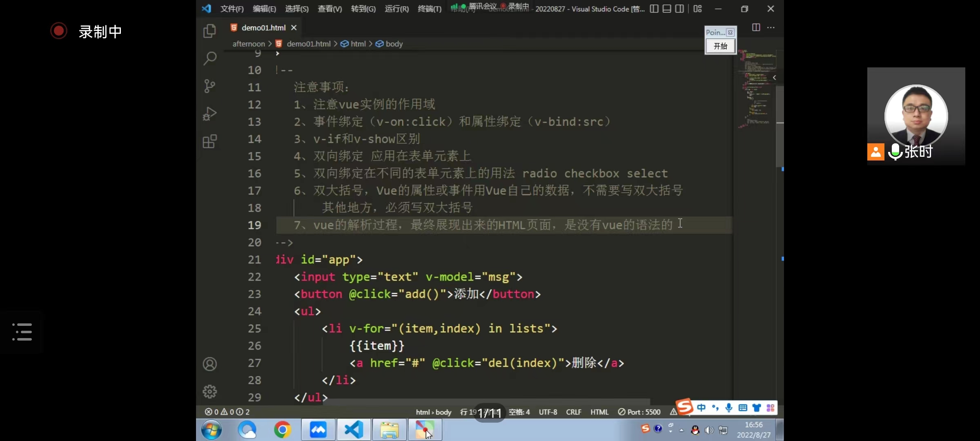Click the Accounts icon above the gear
The width and height of the screenshot is (980, 441).
tap(209, 363)
